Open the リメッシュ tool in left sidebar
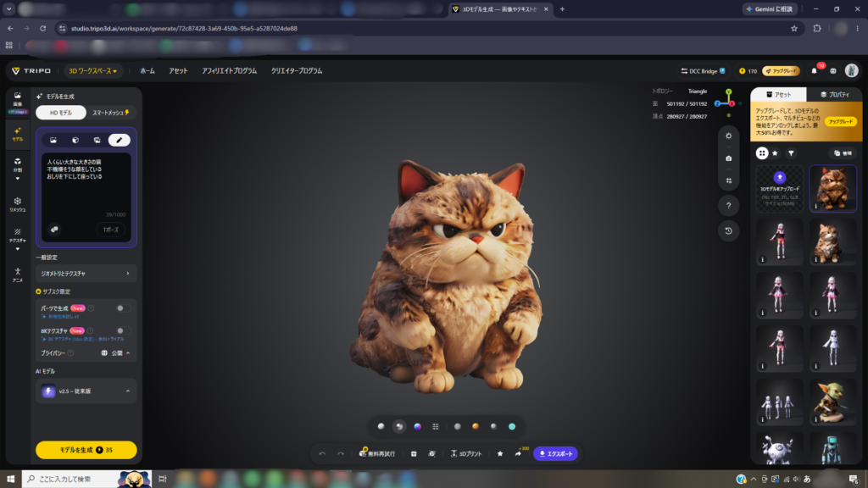The height and width of the screenshot is (488, 868). pyautogui.click(x=17, y=204)
